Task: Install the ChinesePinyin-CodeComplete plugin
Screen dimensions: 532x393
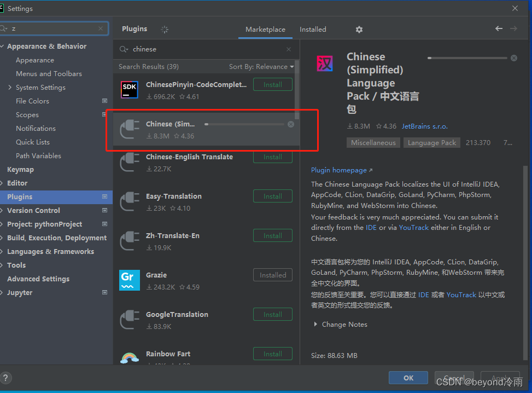Action: (273, 85)
